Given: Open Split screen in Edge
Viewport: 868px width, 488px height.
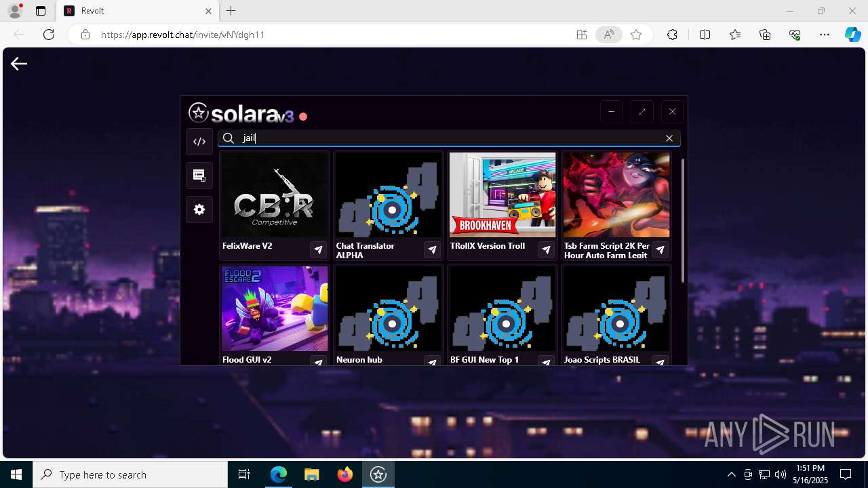Looking at the screenshot, I should pyautogui.click(x=705, y=35).
